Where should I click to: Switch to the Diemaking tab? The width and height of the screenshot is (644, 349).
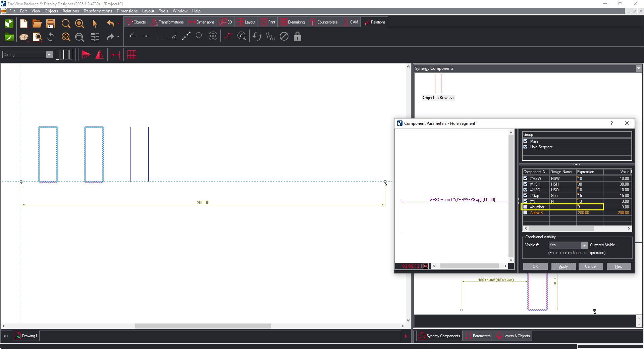pyautogui.click(x=292, y=22)
